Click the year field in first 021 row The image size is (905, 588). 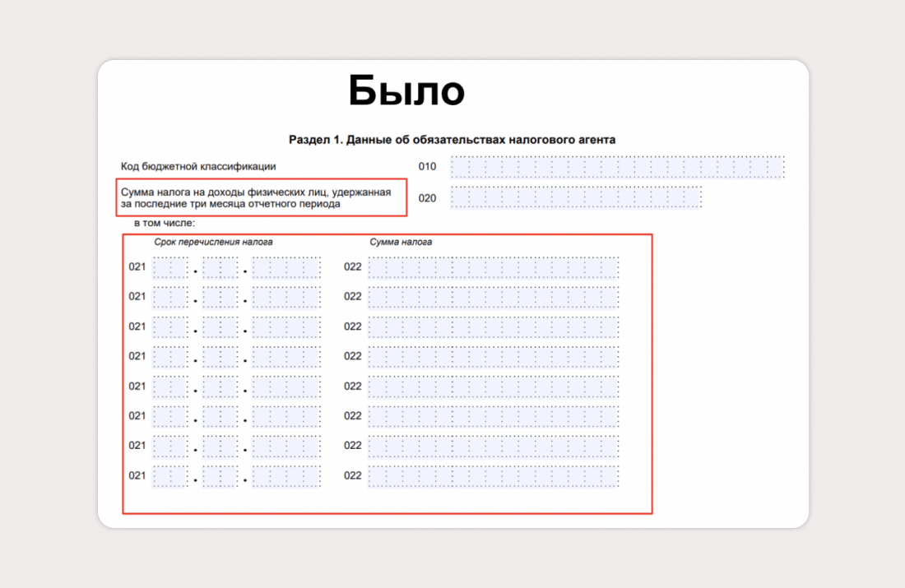[x=286, y=267]
